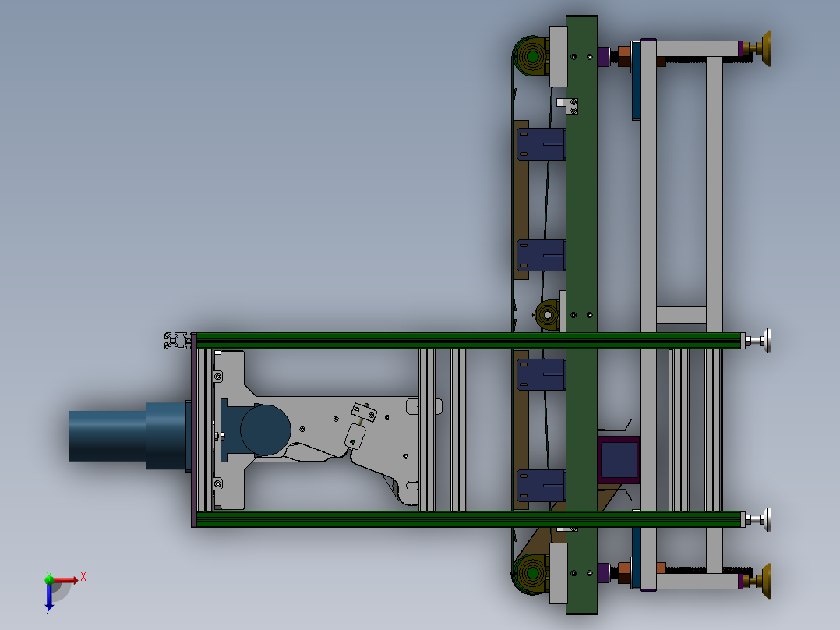Select the second navy bracket block from top
This screenshot has height=630, width=840.
541,255
